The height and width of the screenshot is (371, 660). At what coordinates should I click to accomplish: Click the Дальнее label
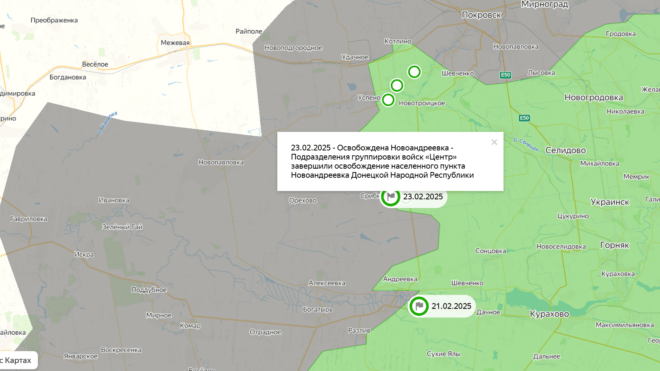pos(546,356)
